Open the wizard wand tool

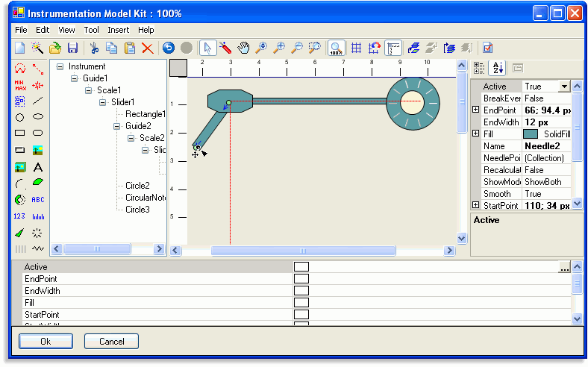click(37, 48)
